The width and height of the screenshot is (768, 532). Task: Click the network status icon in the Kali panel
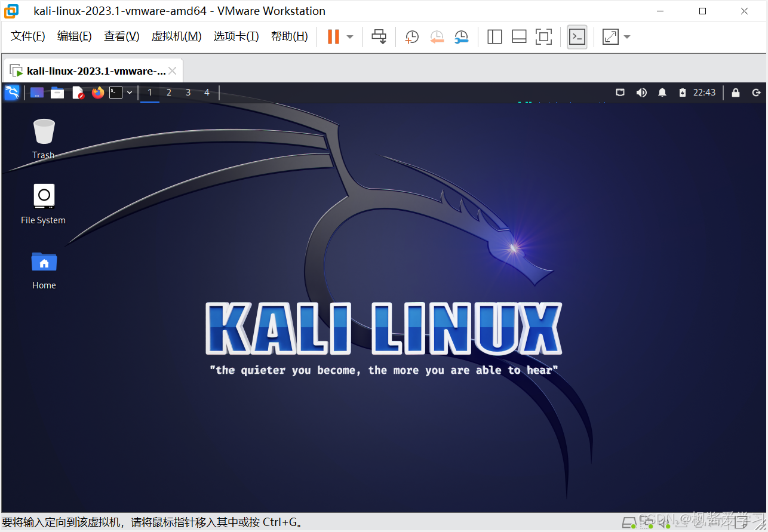click(x=620, y=93)
